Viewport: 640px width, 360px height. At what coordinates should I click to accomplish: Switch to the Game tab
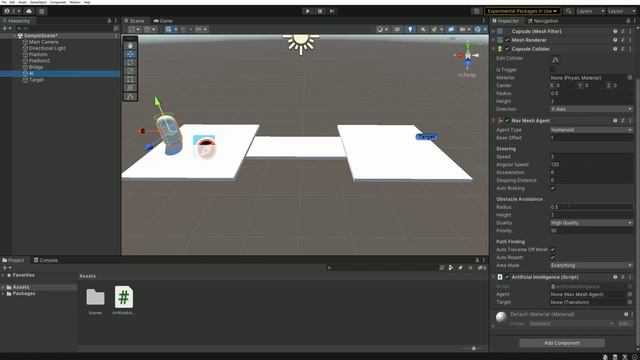point(163,21)
